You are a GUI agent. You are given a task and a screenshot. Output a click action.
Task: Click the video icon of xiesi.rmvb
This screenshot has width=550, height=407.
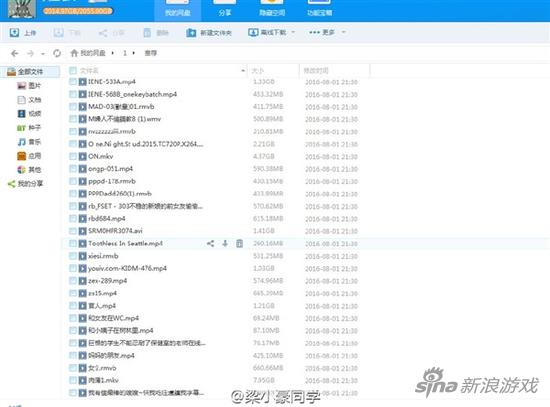(x=82, y=256)
